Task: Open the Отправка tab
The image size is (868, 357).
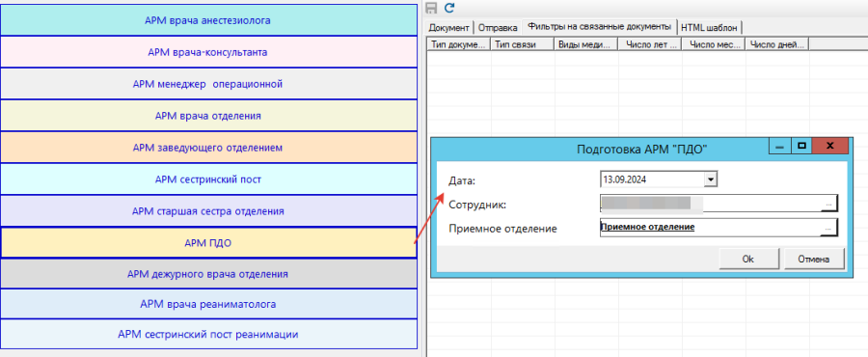Action: click(x=498, y=28)
